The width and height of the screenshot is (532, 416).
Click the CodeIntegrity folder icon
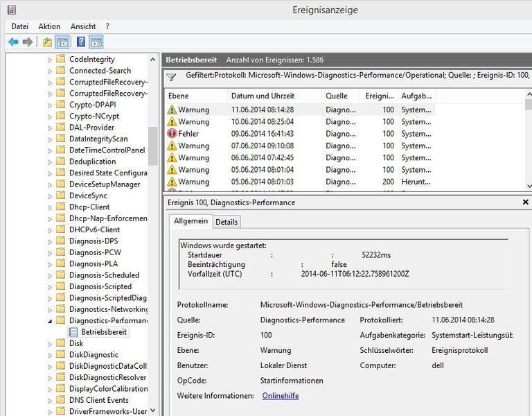[61, 59]
